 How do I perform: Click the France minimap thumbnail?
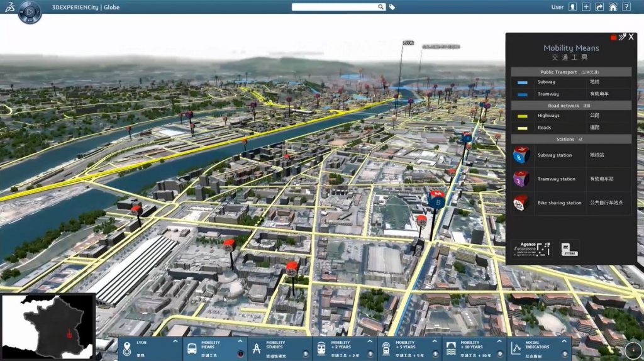(x=48, y=327)
